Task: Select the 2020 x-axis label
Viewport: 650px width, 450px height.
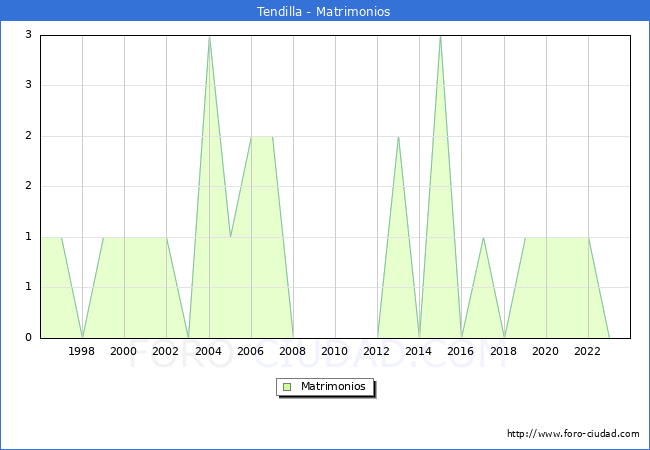Action: click(x=545, y=351)
